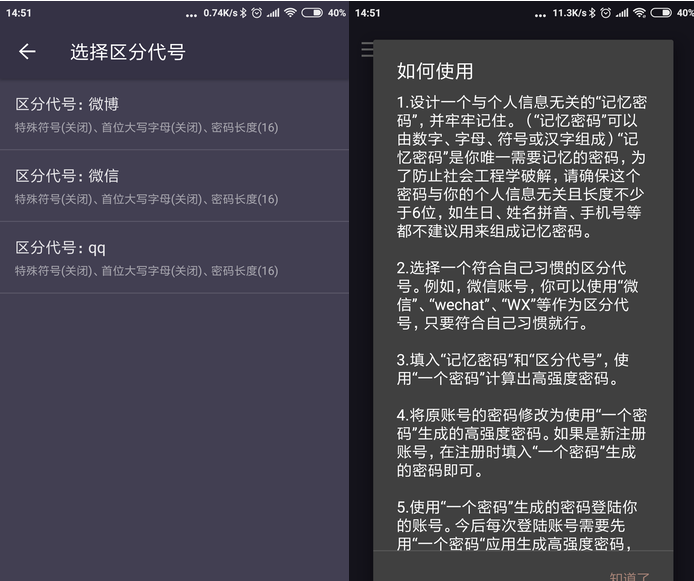Tap the settings summary under 微博

147,127
